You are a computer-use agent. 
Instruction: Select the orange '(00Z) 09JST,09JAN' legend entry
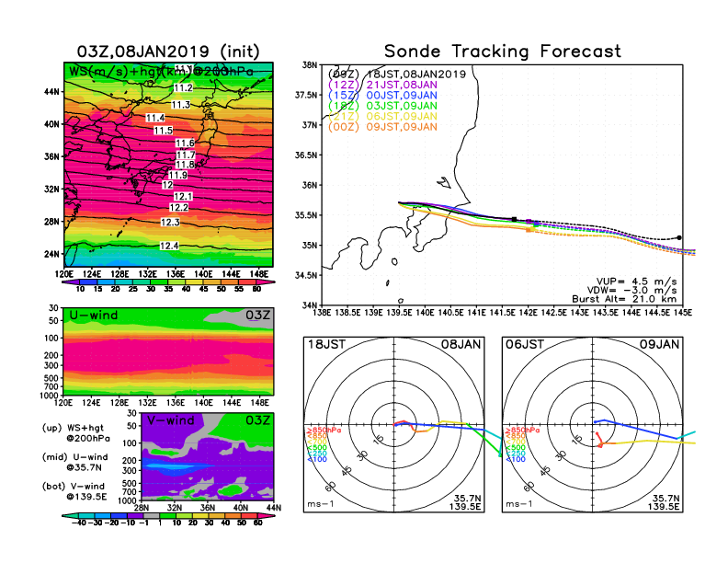pos(382,127)
